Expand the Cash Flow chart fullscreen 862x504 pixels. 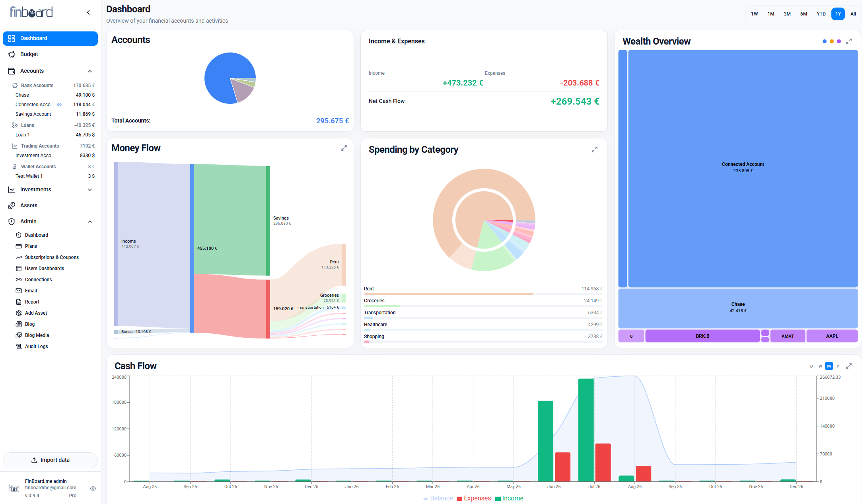[x=849, y=366]
